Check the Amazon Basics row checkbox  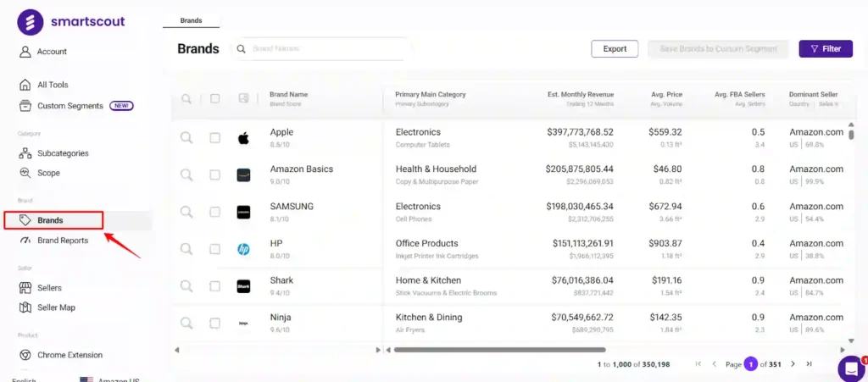[x=214, y=175]
